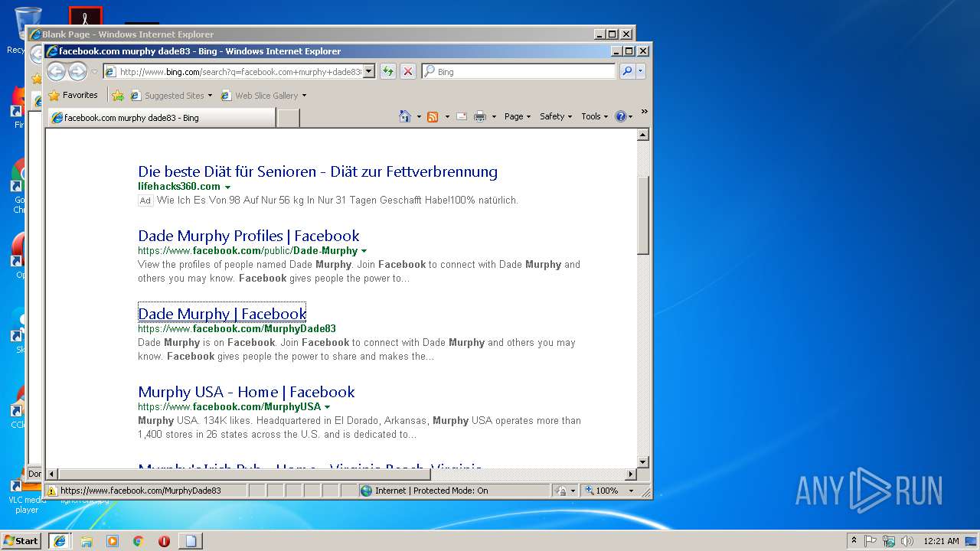980x551 pixels.
Task: Open the Page menu
Action: tap(517, 116)
